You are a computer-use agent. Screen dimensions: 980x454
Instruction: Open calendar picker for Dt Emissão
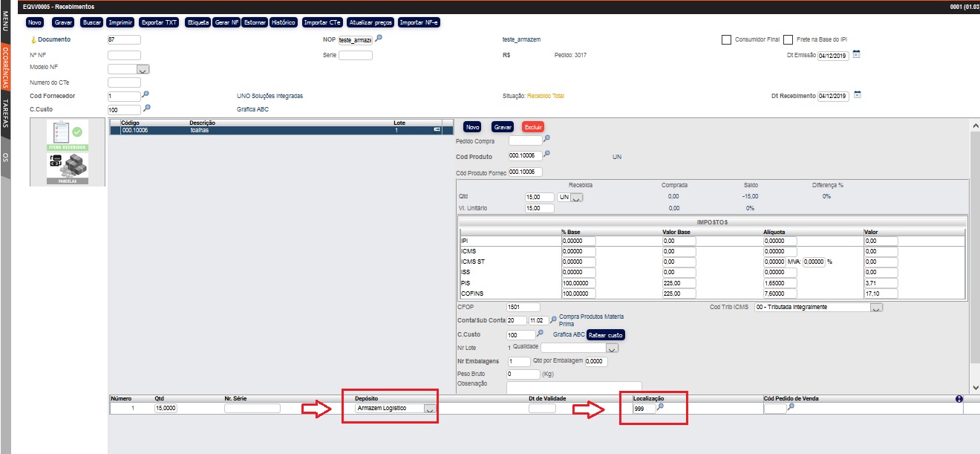tap(856, 54)
